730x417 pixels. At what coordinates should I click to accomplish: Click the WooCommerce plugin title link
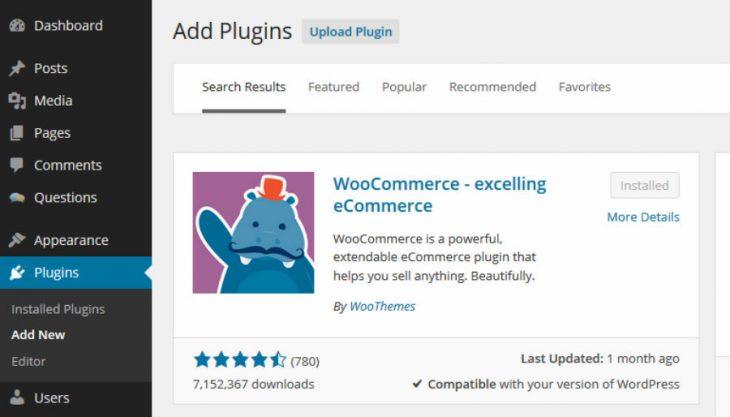(x=439, y=195)
